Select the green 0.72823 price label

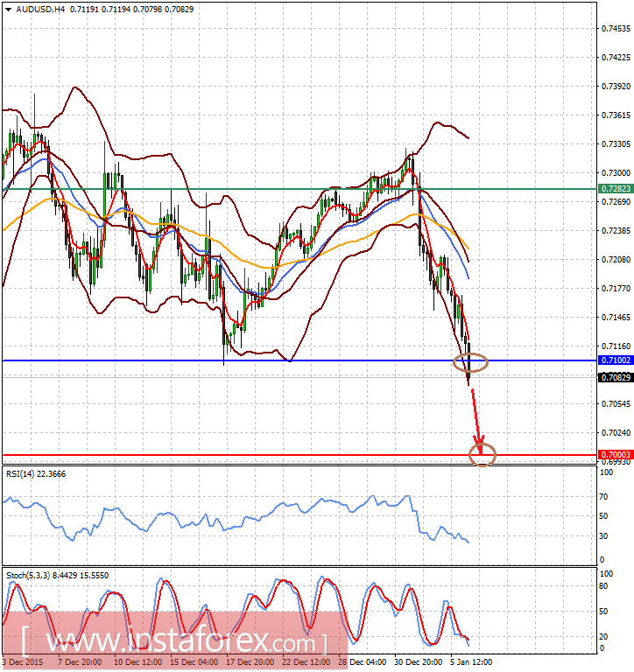pos(615,189)
